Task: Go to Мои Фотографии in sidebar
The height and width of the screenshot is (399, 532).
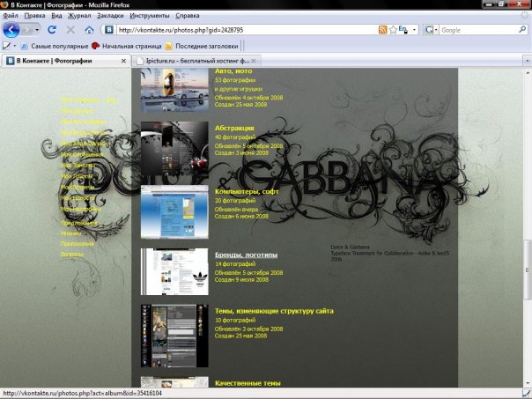Action: tap(83, 122)
